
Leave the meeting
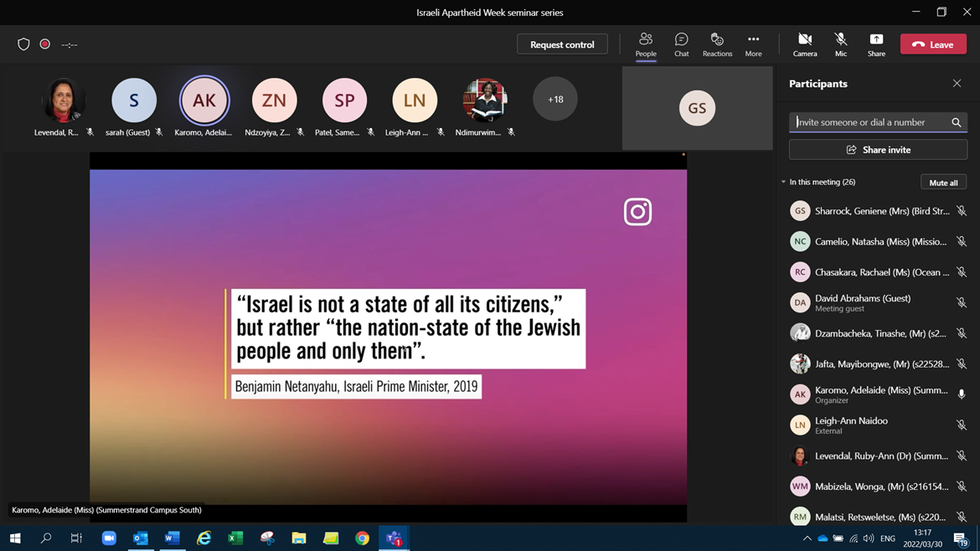pos(933,44)
